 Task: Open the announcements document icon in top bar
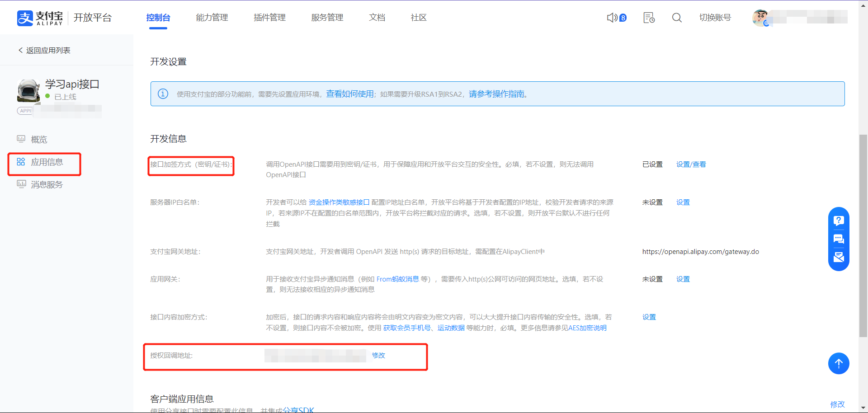click(648, 17)
